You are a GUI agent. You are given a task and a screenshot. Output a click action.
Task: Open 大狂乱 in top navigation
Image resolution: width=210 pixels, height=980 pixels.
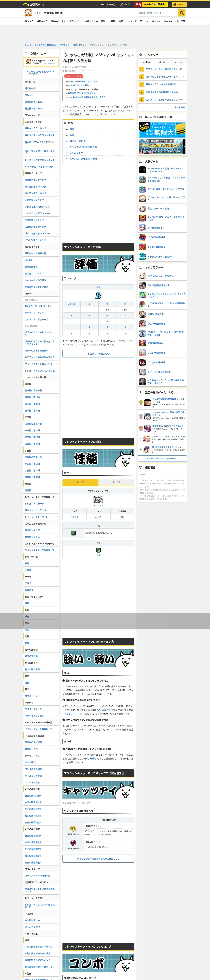point(112,21)
